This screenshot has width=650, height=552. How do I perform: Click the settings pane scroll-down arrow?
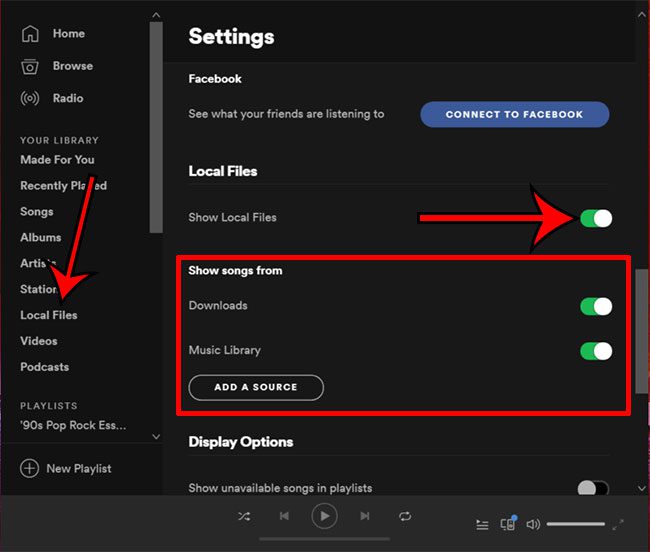(x=641, y=488)
